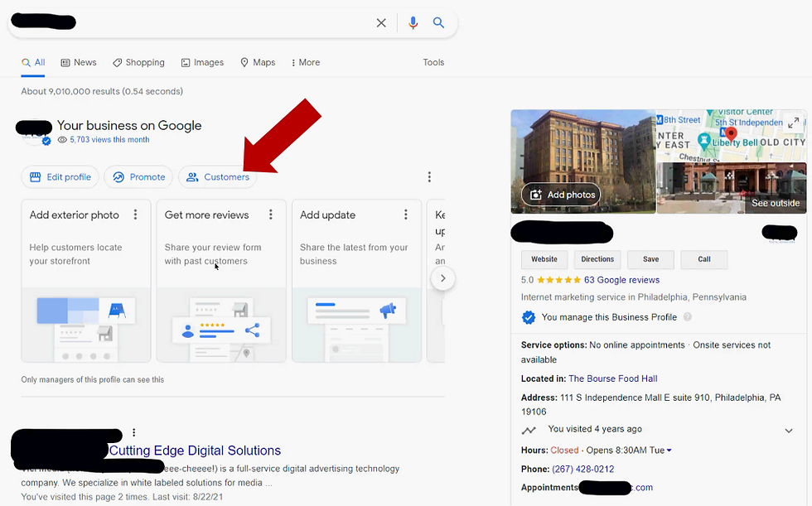Open options on Get more reviews card
This screenshot has height=506, width=812.
click(270, 214)
